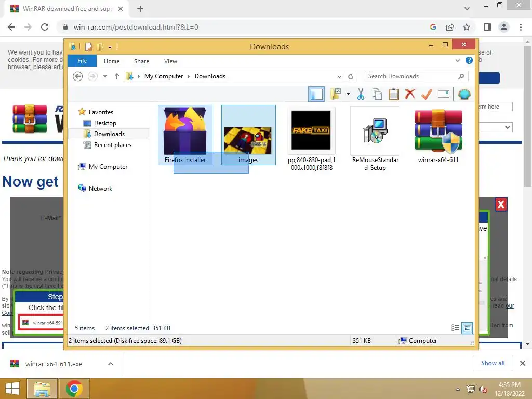Click My Computer in address breadcrumb

[164, 76]
